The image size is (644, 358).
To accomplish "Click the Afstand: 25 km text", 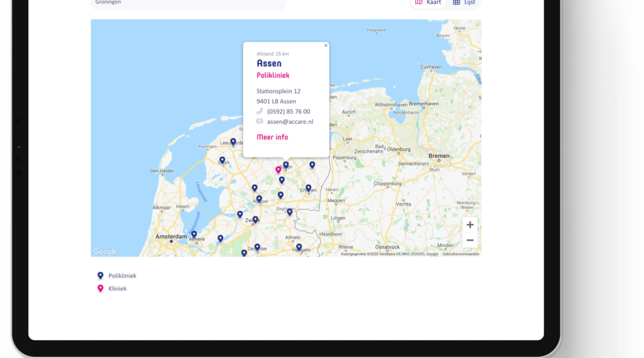I will 273,54.
